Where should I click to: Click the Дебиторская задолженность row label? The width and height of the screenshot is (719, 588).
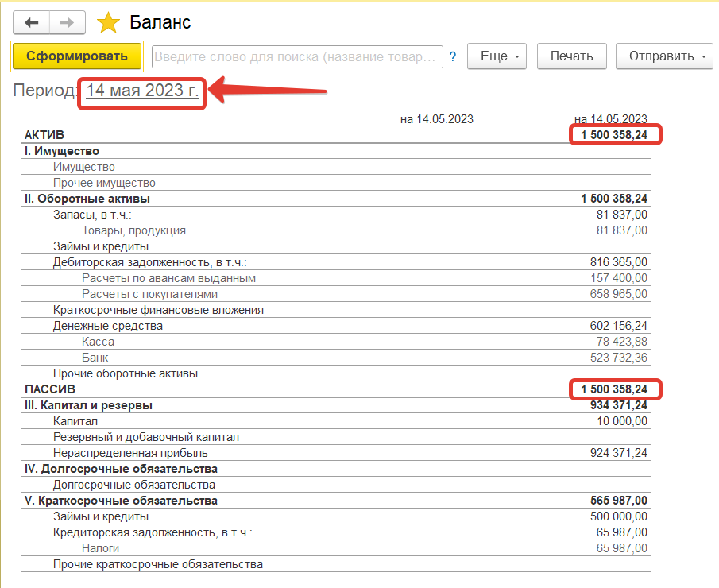click(x=150, y=262)
